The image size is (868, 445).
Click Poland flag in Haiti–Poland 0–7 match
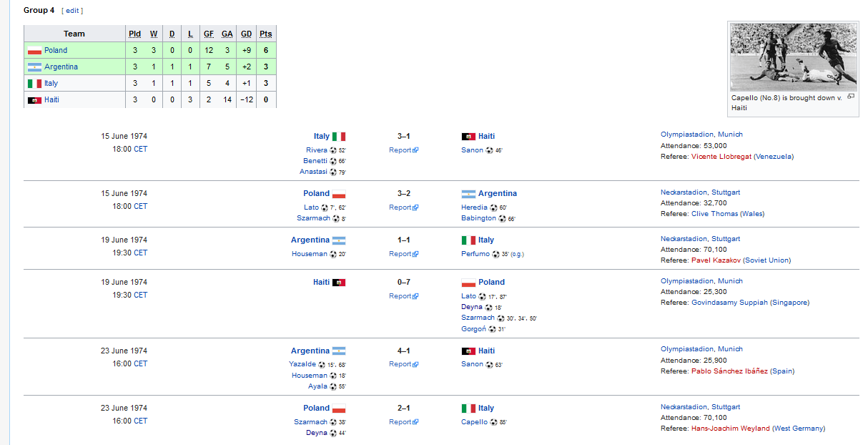(x=469, y=283)
